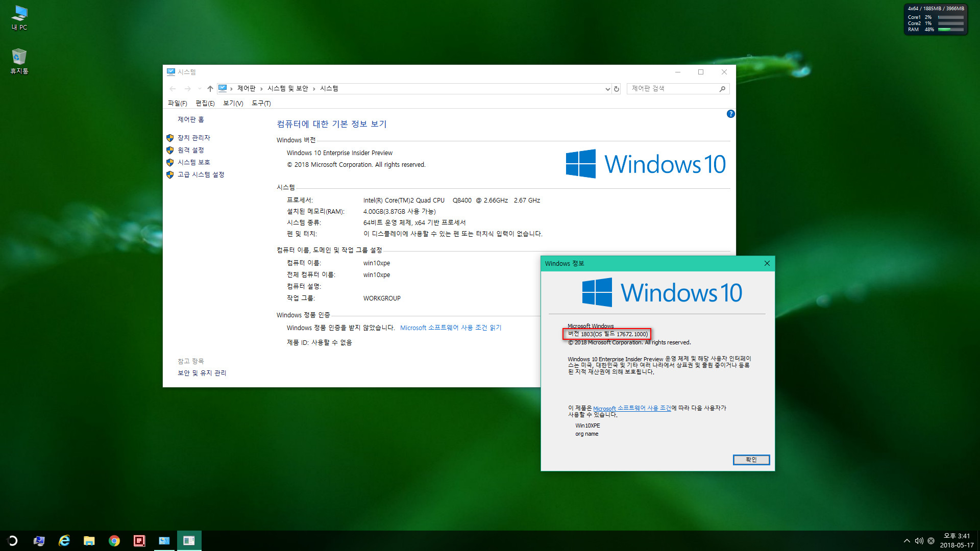Click the back arrow in System window
Screen dimensions: 980x551
pos(173,89)
